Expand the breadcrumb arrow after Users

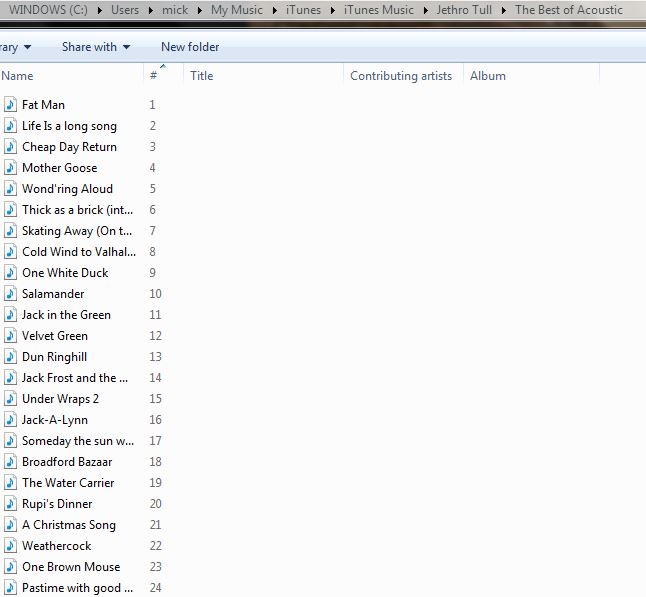tap(151, 10)
